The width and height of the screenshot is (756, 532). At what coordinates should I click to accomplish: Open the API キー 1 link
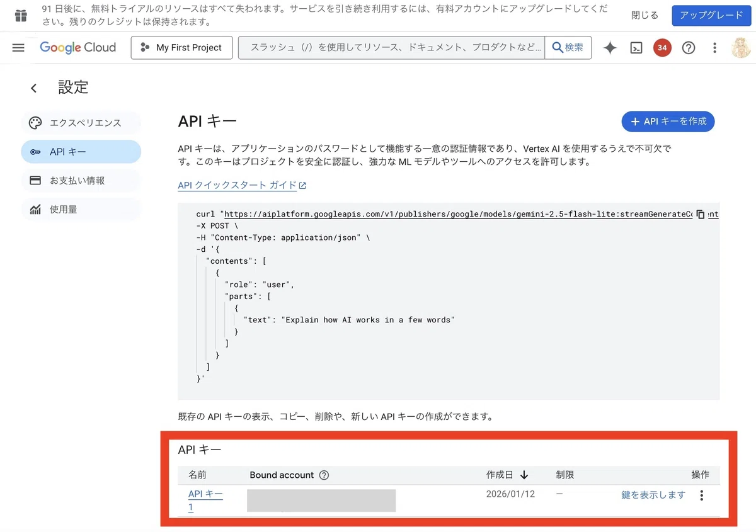[x=205, y=501]
